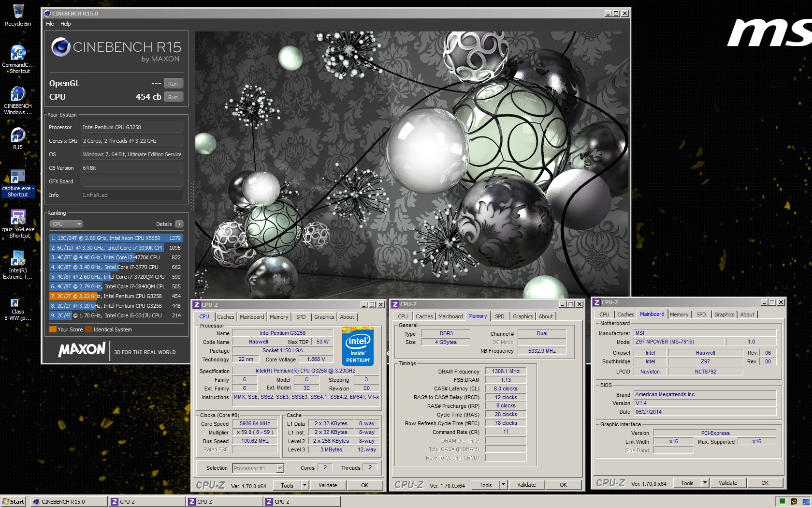The width and height of the screenshot is (812, 508).
Task: Open CPU tab in the Mainboard CPU-Z window
Action: coord(604,314)
